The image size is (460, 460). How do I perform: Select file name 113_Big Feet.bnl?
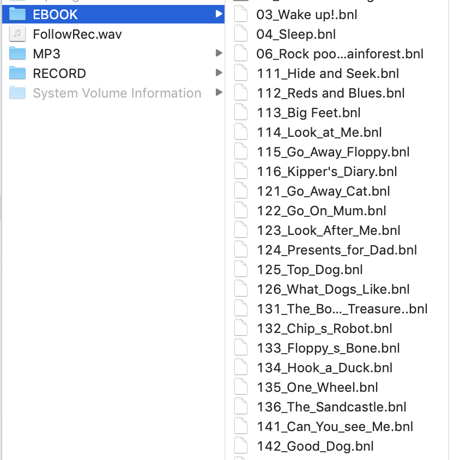(x=309, y=113)
